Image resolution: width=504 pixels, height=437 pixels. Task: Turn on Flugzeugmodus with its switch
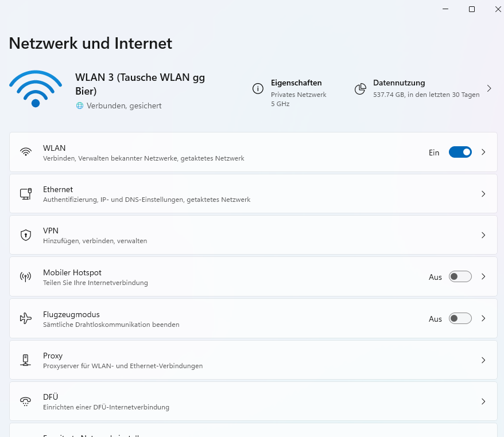[460, 318]
